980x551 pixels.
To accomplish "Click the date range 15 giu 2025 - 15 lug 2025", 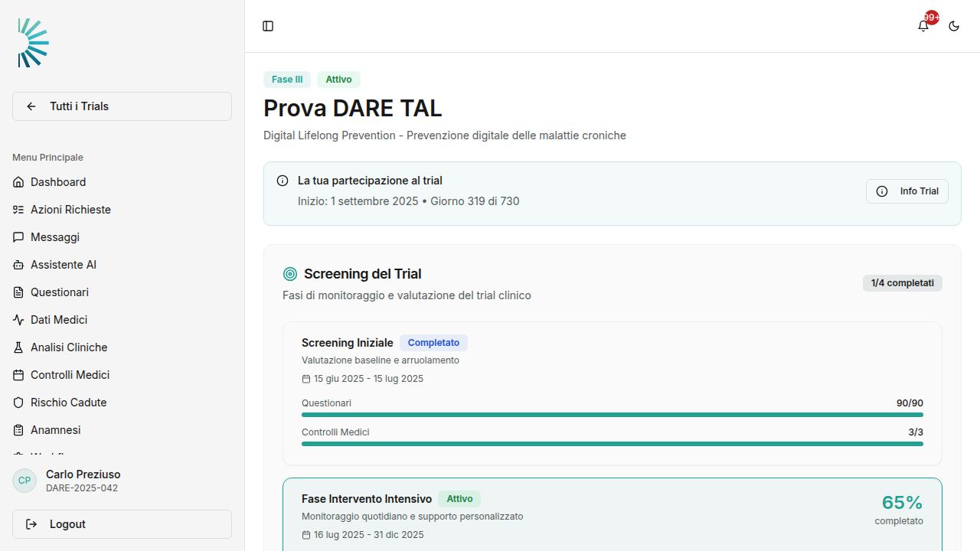I will click(368, 379).
